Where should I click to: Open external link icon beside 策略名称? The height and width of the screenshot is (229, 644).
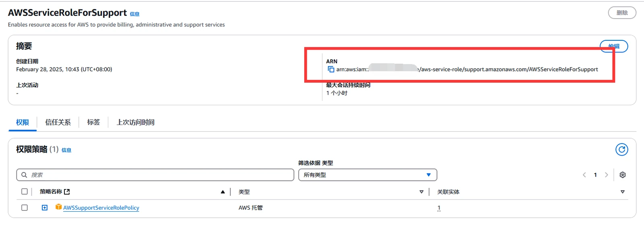(67, 192)
